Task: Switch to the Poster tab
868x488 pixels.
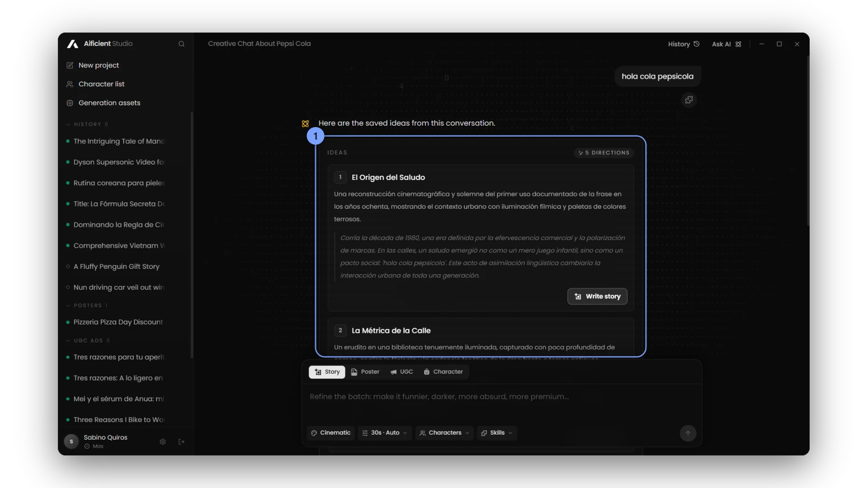Action: 365,372
